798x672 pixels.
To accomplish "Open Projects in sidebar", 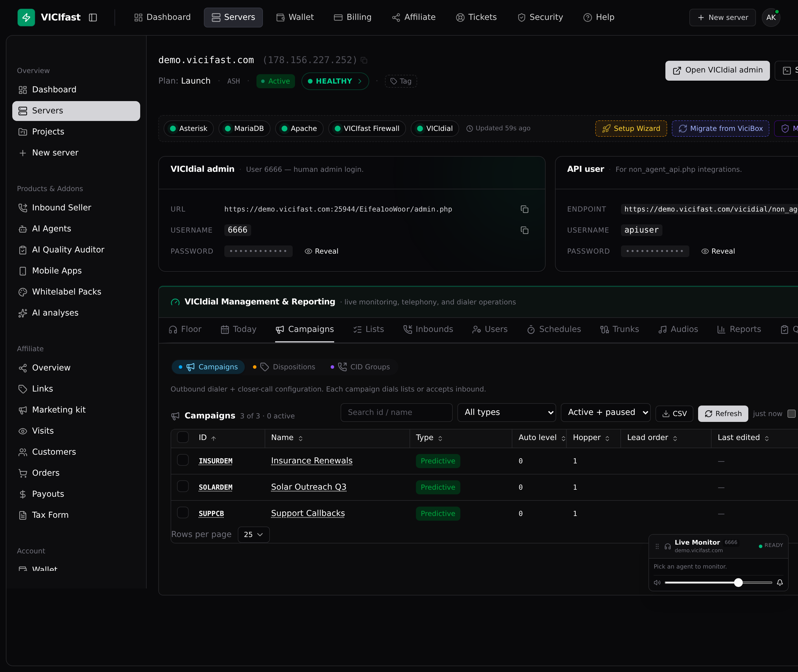I will point(76,131).
